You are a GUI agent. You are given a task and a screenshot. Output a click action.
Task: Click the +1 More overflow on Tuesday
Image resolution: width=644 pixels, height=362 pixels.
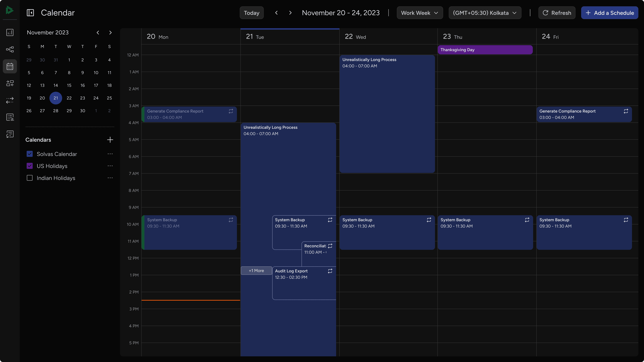pos(256,271)
